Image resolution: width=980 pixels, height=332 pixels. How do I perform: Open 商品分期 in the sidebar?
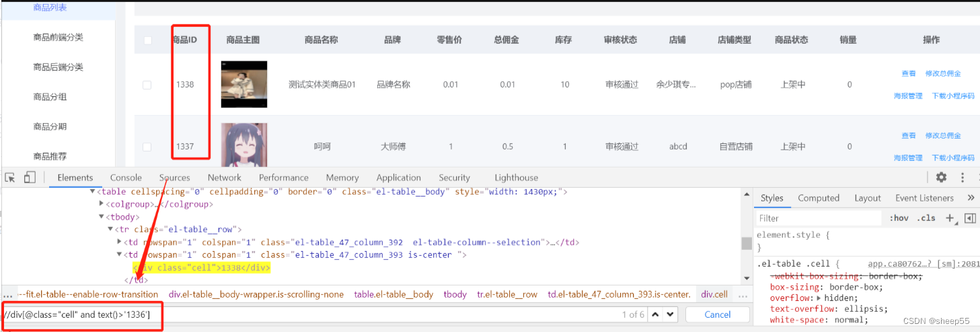(50, 126)
